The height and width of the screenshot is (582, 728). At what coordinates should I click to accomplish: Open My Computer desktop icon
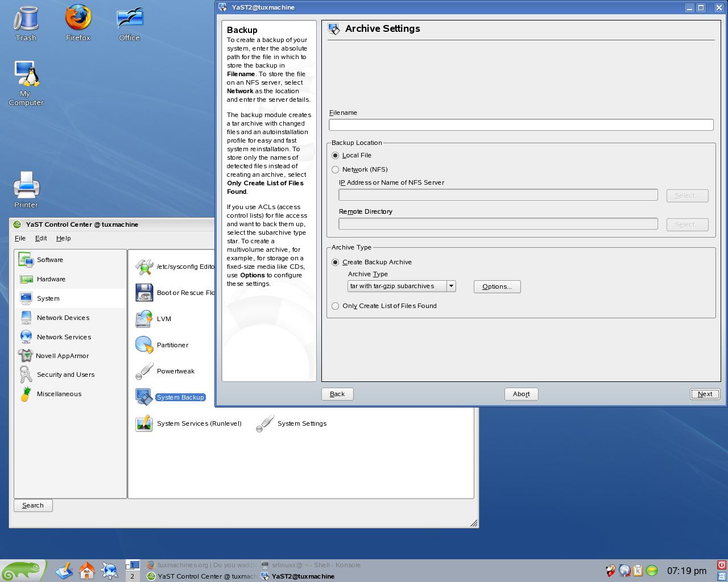26,84
